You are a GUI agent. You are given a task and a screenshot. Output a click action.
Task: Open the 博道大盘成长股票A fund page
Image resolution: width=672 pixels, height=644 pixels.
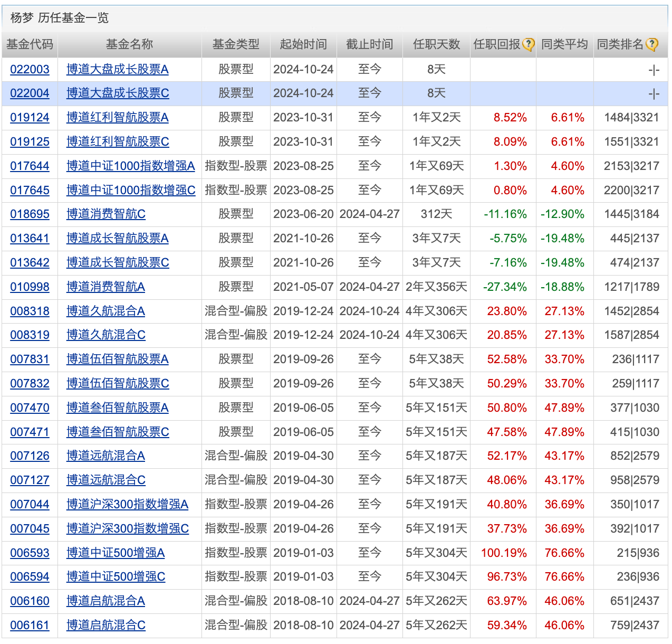(x=118, y=69)
